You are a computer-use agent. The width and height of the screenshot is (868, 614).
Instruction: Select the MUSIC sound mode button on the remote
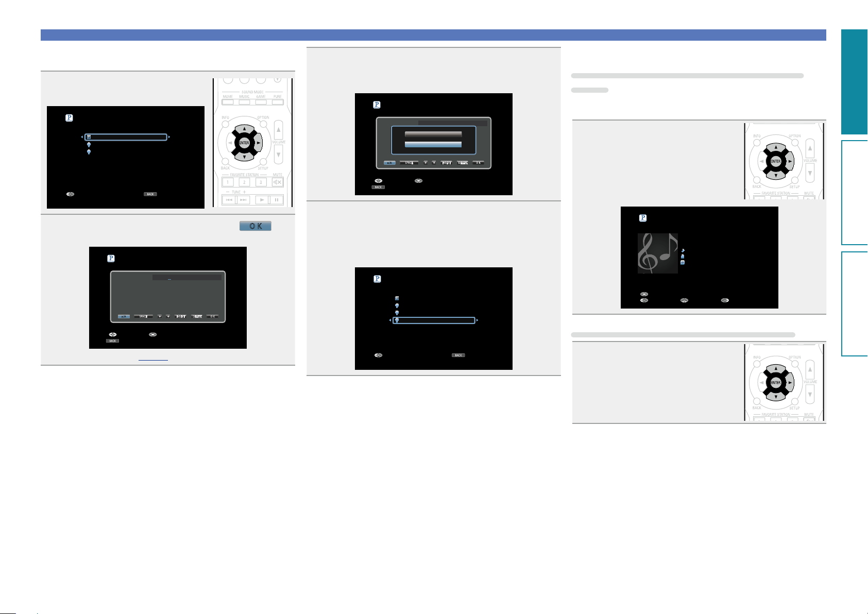tap(244, 103)
